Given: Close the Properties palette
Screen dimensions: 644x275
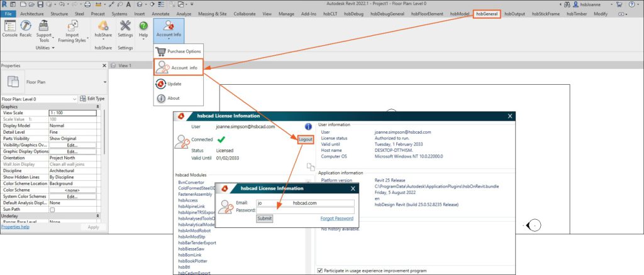Looking at the screenshot, I should pyautogui.click(x=104, y=65).
